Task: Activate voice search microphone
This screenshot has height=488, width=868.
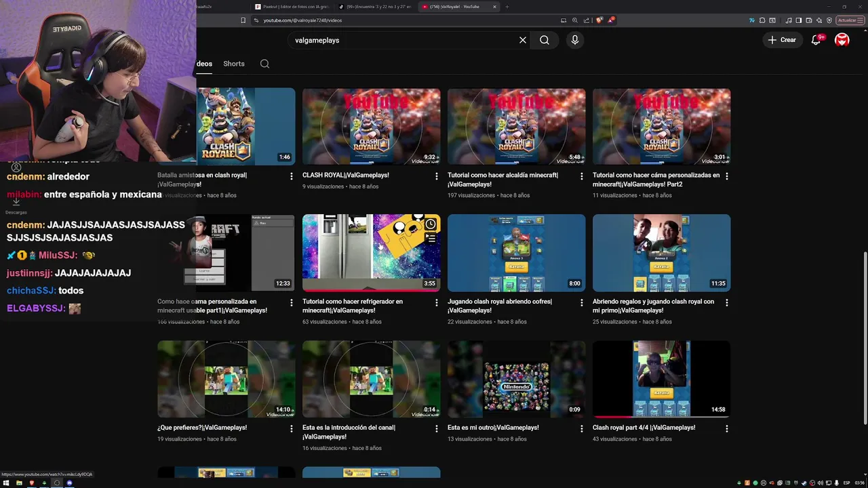Action: (x=575, y=40)
